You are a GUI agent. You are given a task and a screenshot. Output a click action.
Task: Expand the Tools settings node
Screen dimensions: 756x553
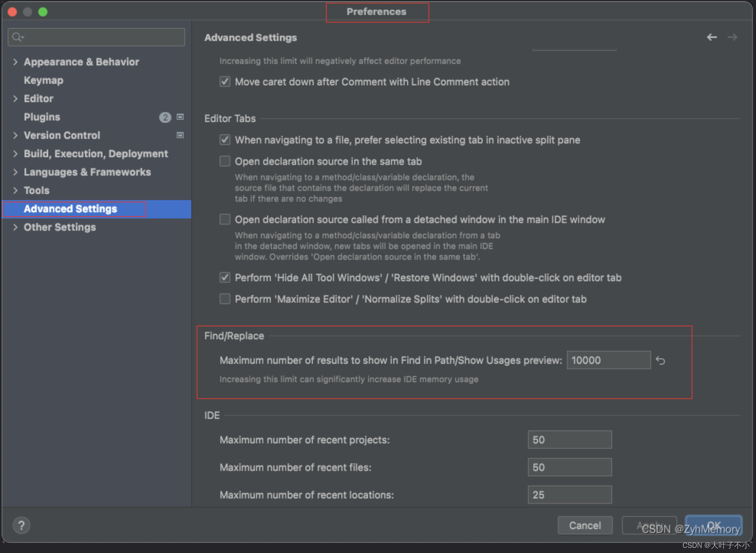tap(15, 190)
